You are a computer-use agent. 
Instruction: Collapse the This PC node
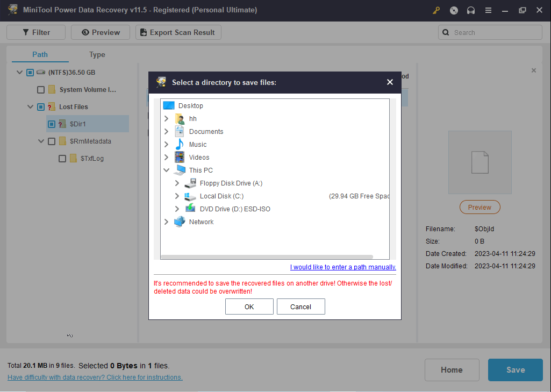click(x=167, y=170)
